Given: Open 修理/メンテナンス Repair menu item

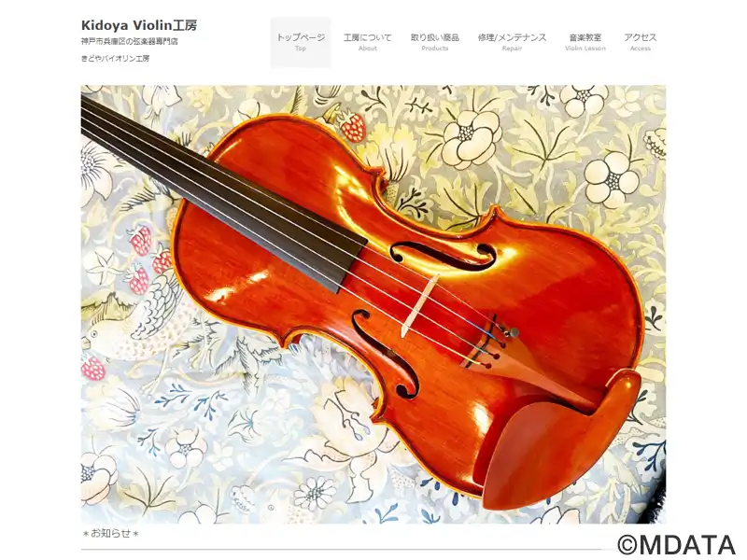Looking at the screenshot, I should pyautogui.click(x=512, y=42).
